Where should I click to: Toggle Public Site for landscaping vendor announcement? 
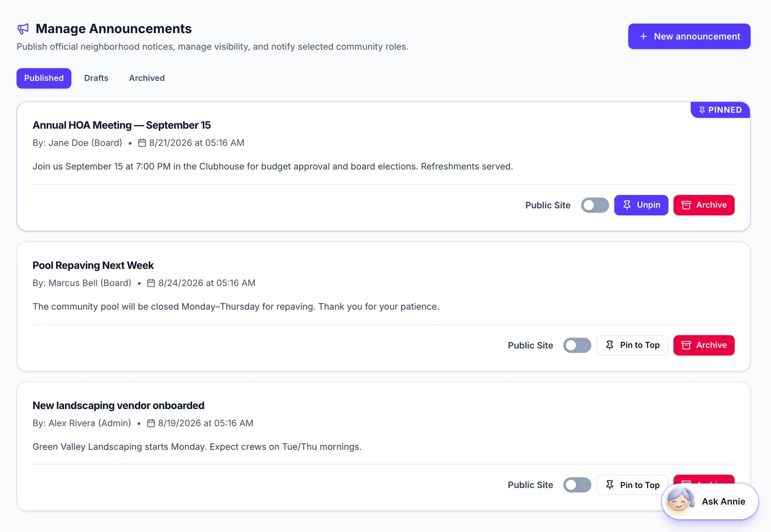coord(577,485)
